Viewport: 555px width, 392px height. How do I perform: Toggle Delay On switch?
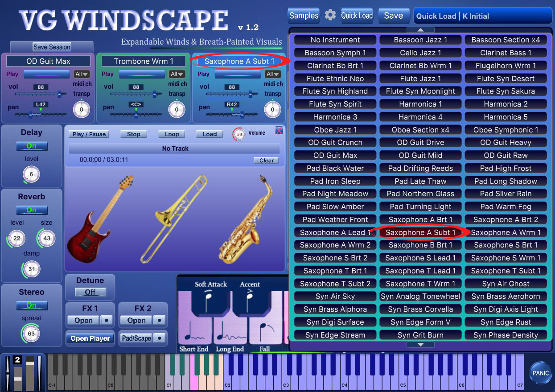pos(31,146)
